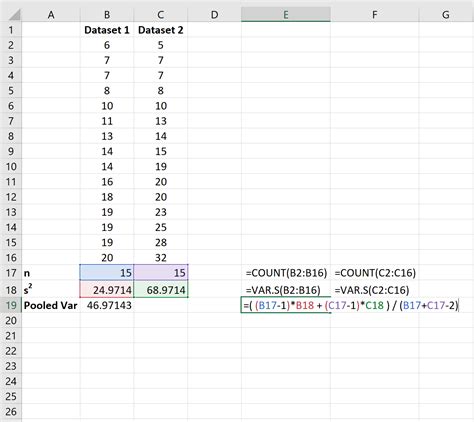Viewport: 474px width, 422px height.
Task: Select Dataset 2 value 23 in row 13
Action: [x=161, y=212]
